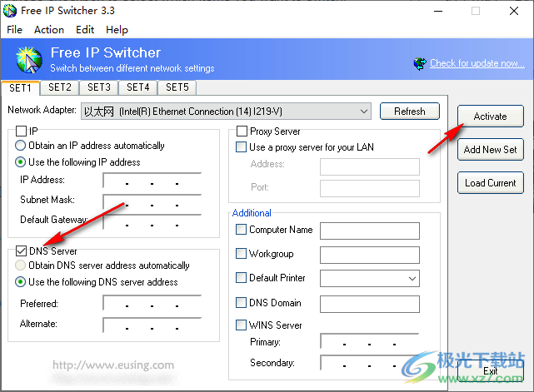Click the Load Current button
The image size is (534, 392).
[491, 183]
